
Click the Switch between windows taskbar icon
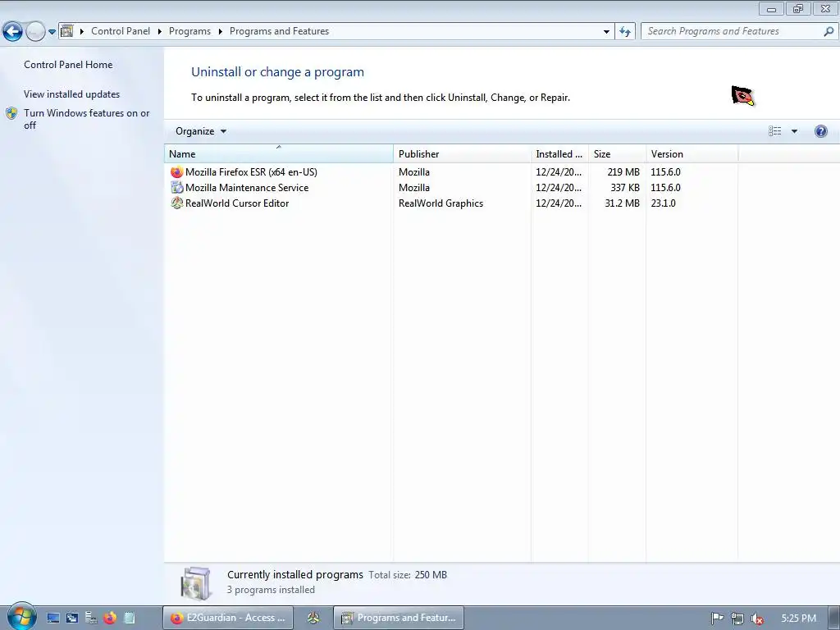[72, 619]
